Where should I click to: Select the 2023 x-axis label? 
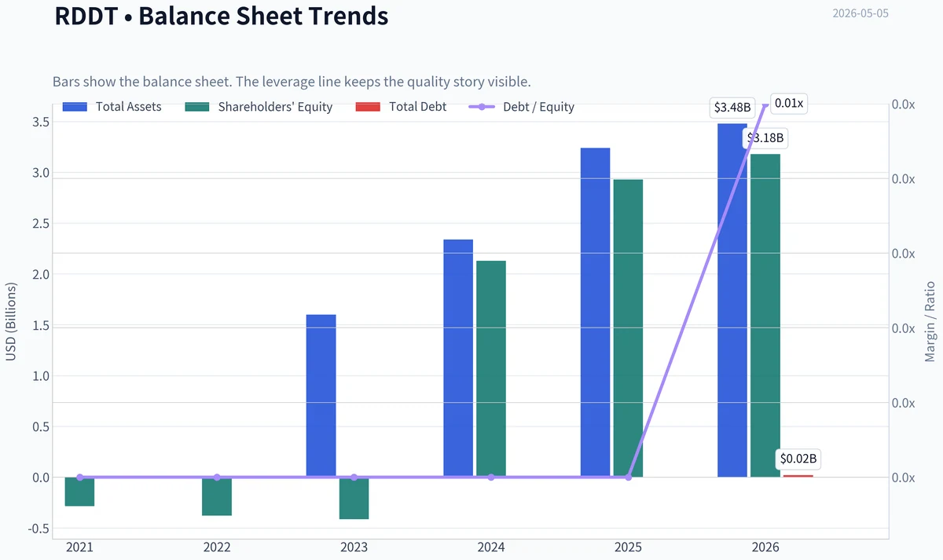354,547
